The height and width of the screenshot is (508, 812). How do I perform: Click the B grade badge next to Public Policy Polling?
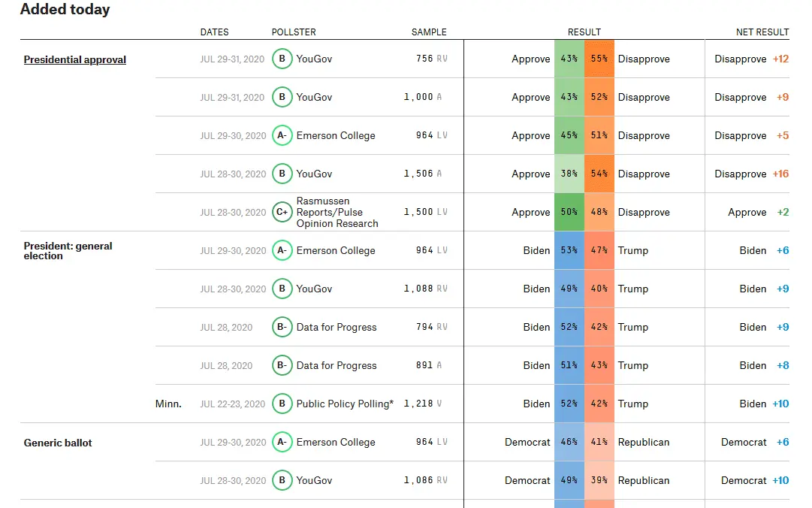pyautogui.click(x=282, y=404)
